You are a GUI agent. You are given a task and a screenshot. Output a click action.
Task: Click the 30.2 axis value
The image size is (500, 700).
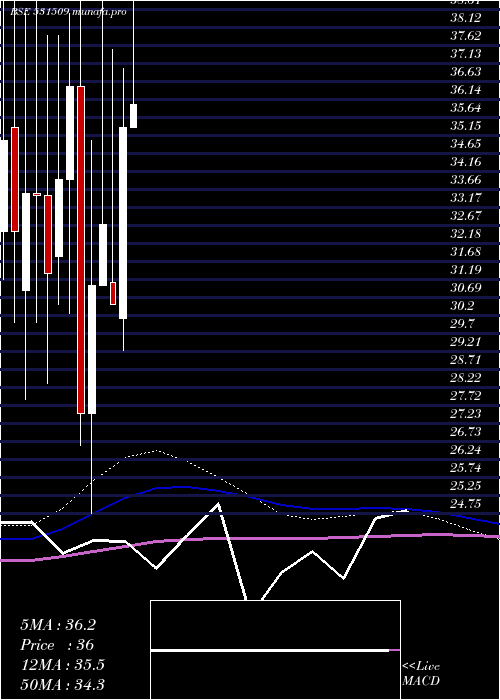pyautogui.click(x=462, y=306)
